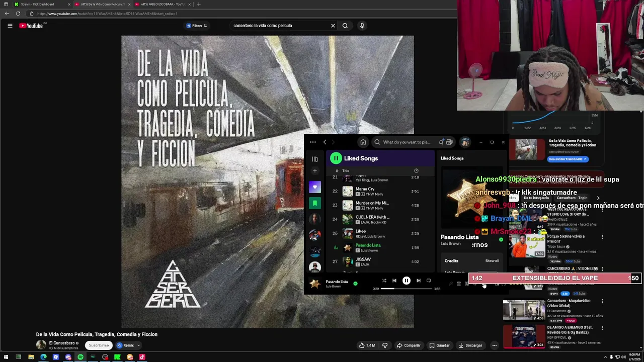Pause Liked Songs with green header button

click(x=336, y=158)
